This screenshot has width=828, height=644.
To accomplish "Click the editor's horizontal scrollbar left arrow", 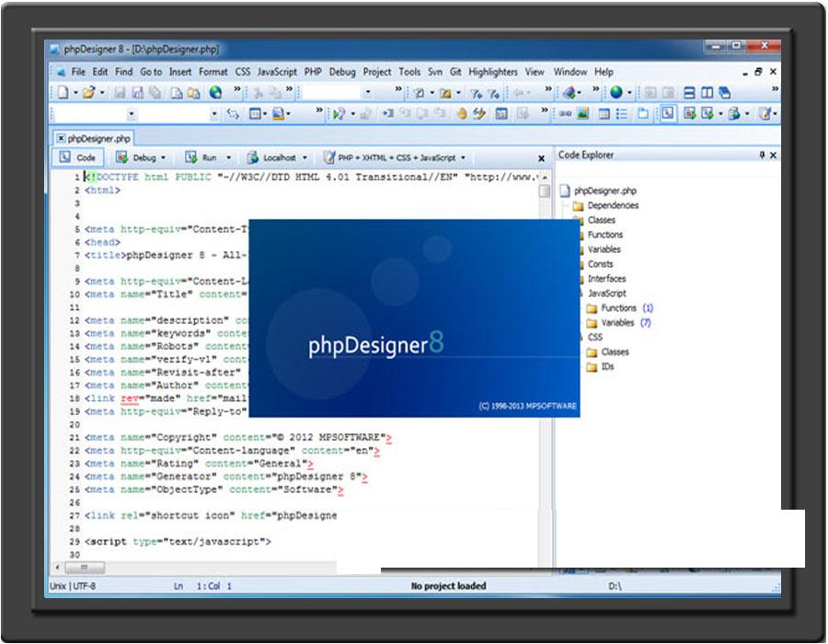I will pyautogui.click(x=57, y=568).
